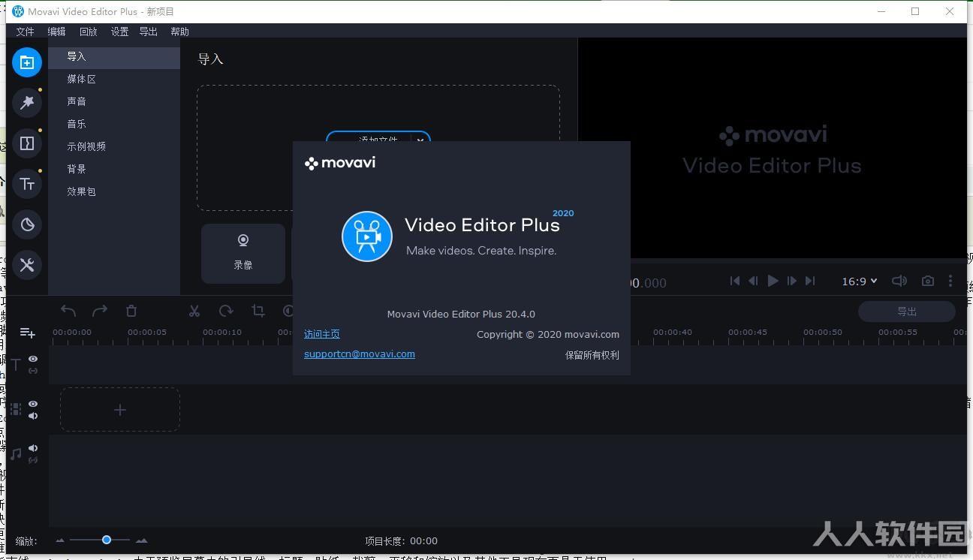Select 效果包 in the side list

[114, 191]
